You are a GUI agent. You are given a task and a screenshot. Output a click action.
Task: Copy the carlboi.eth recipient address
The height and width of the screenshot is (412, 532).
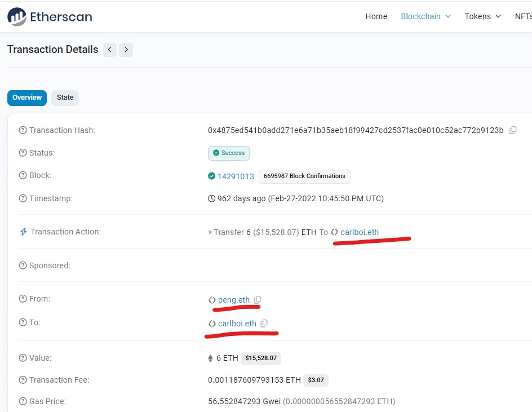pyautogui.click(x=264, y=324)
